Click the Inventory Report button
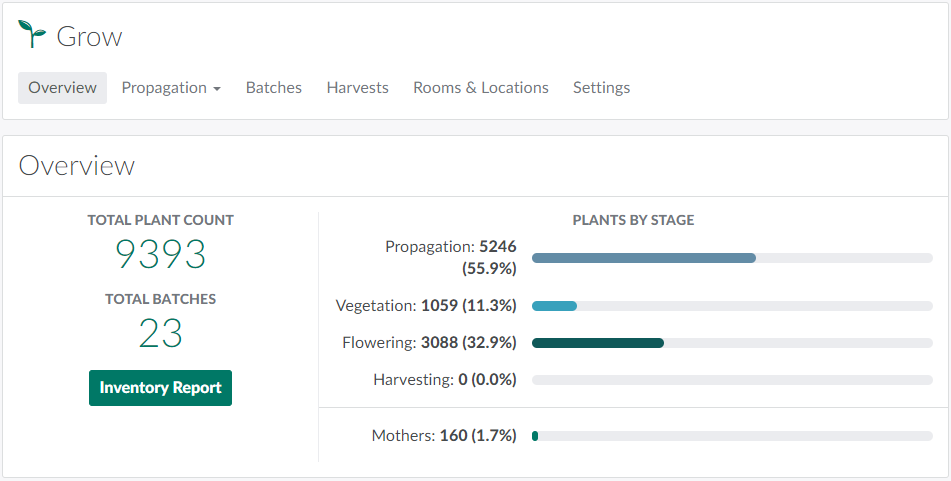This screenshot has width=951, height=481. [x=160, y=388]
